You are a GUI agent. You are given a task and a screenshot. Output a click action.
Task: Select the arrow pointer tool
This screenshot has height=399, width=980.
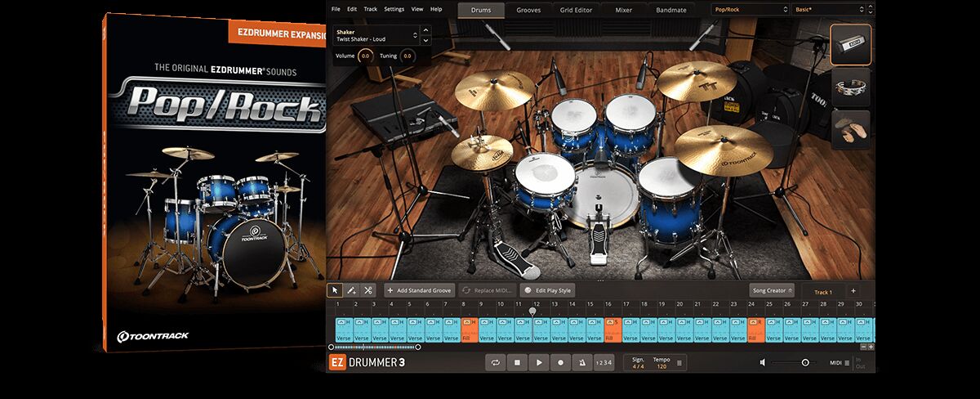[x=335, y=290]
